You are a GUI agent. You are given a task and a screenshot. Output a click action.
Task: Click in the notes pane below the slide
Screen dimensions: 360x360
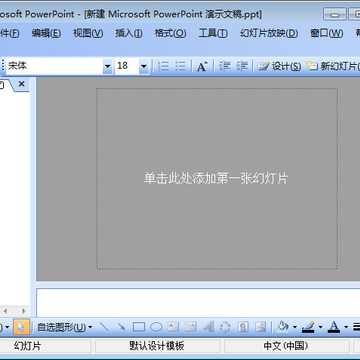coord(198,303)
